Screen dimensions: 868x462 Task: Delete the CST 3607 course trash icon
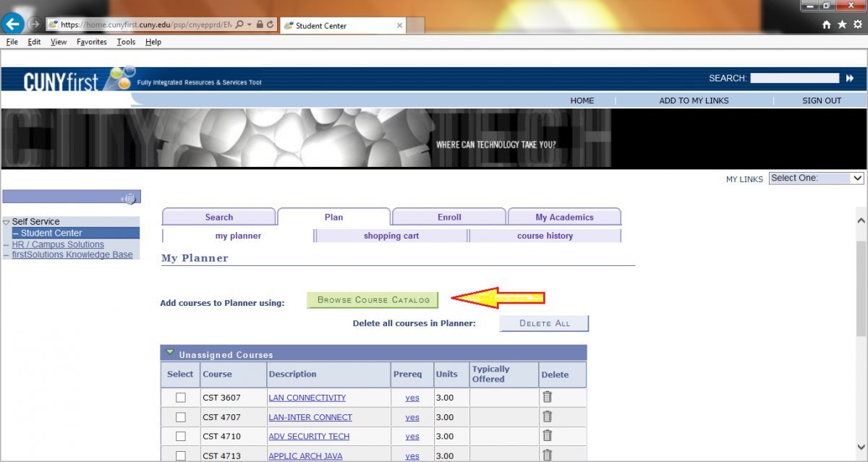click(548, 397)
